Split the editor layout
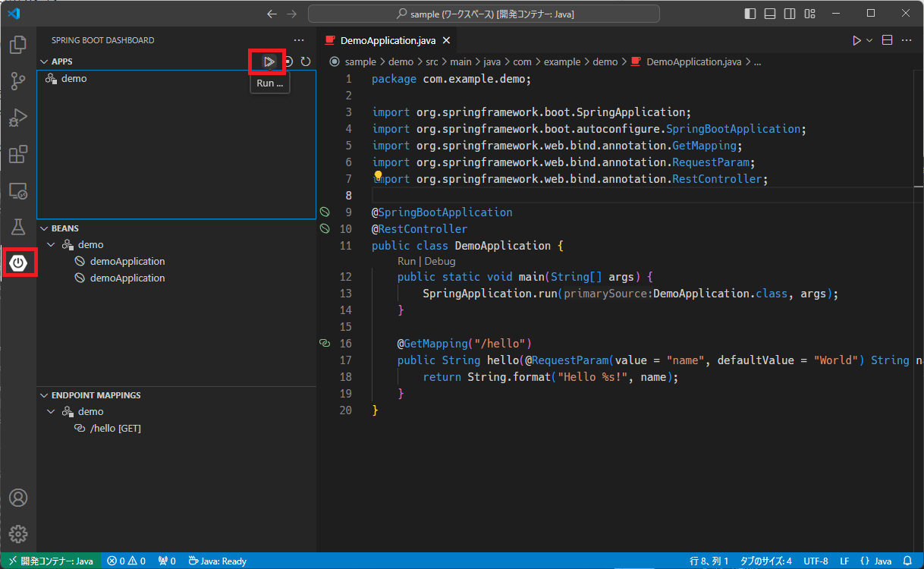Viewport: 924px width, 569px height. tap(887, 40)
